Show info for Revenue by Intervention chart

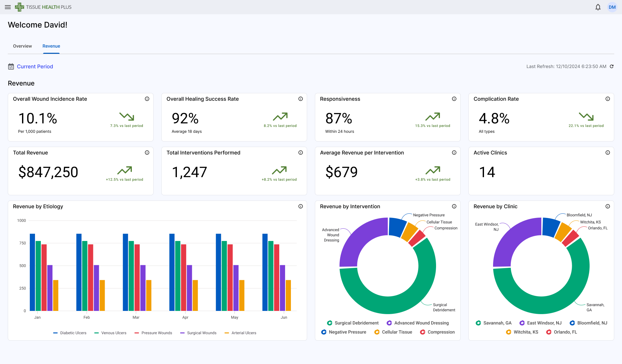tap(454, 206)
